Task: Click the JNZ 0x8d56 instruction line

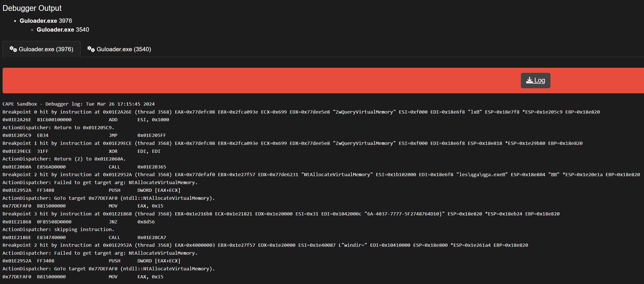Action: coord(78,222)
